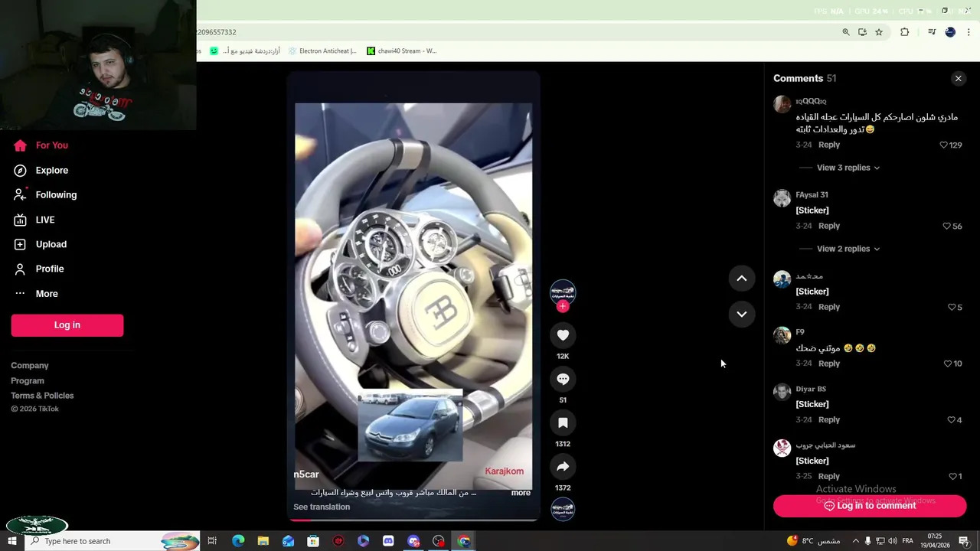Expand View 2 replies
The height and width of the screenshot is (551, 980).
pyautogui.click(x=848, y=249)
